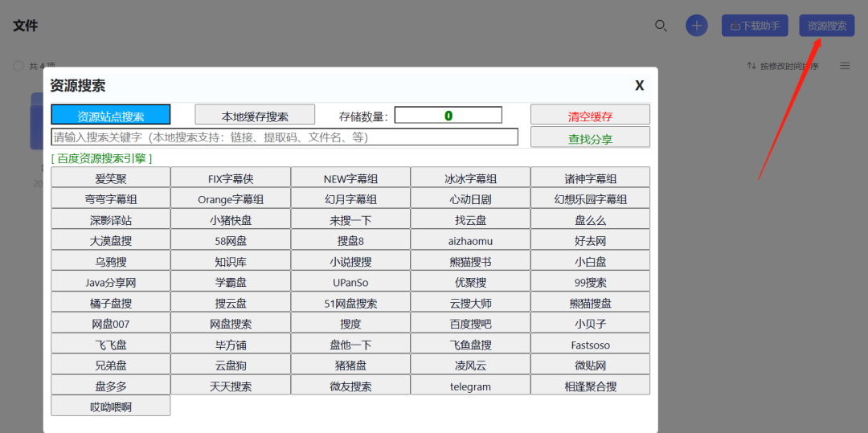This screenshot has width=868, height=433.
Task: Click the 凌风云 button
Action: tap(470, 364)
